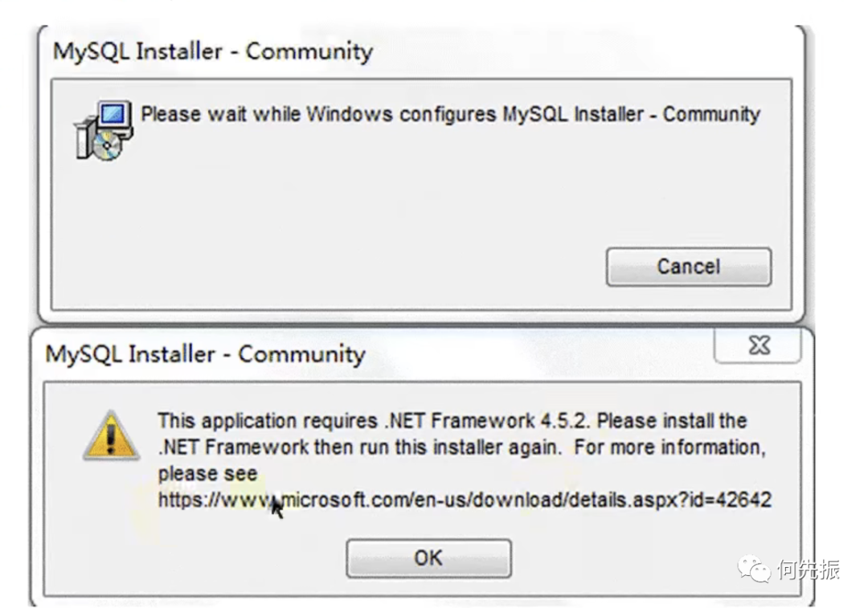868x608 pixels.
Task: Open the microsoft.com download details URL
Action: click(465, 500)
